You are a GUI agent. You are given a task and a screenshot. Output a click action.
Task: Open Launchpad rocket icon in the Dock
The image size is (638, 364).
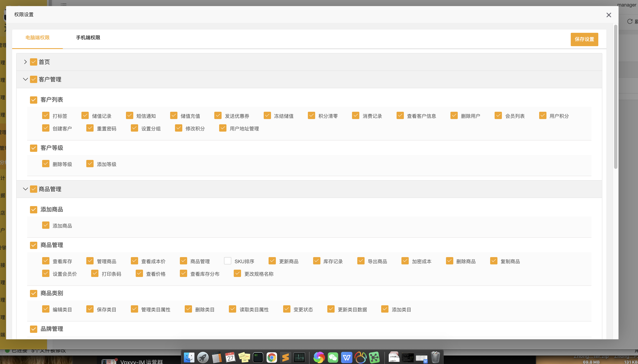point(203,358)
